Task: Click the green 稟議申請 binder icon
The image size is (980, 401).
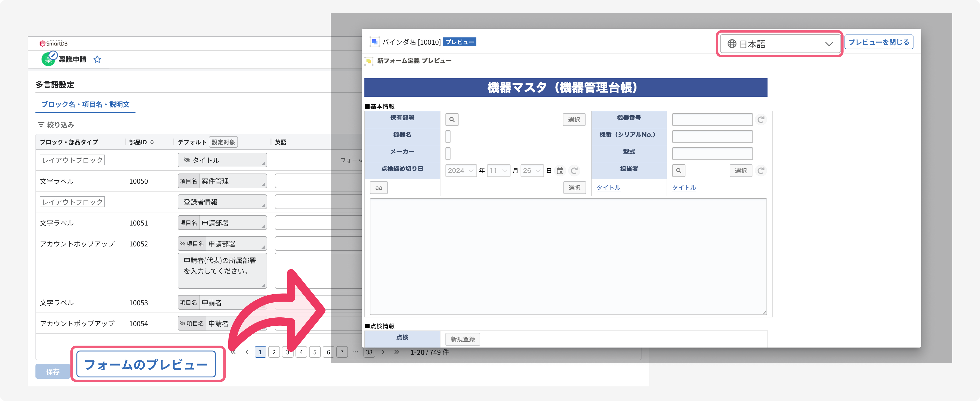Action: 48,59
